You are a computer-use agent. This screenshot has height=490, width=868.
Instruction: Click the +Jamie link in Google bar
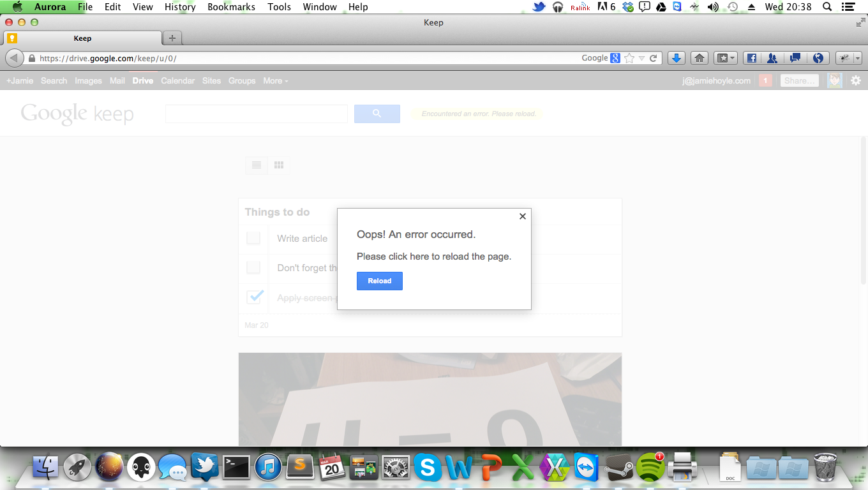click(x=20, y=81)
